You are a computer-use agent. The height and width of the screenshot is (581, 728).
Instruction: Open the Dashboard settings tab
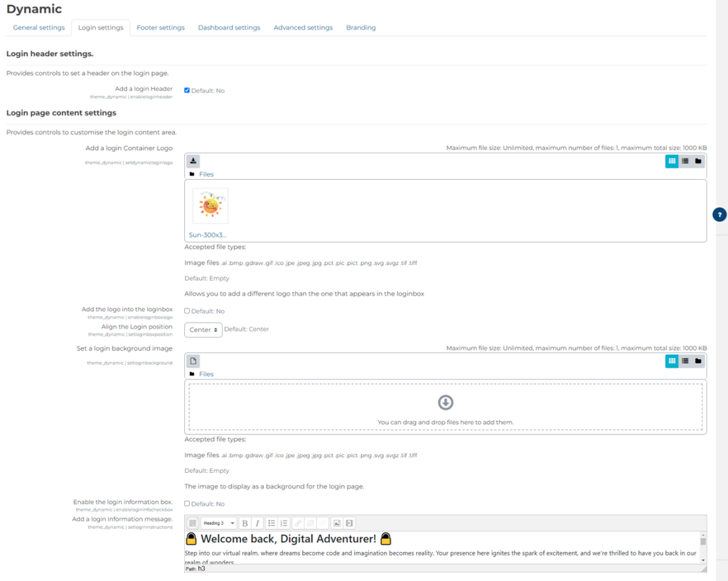[x=229, y=28]
